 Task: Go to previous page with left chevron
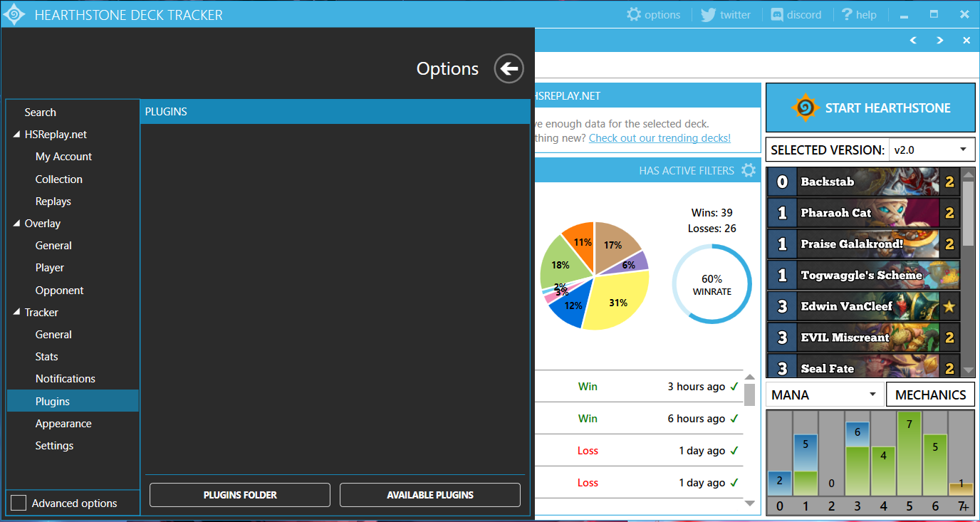click(913, 41)
